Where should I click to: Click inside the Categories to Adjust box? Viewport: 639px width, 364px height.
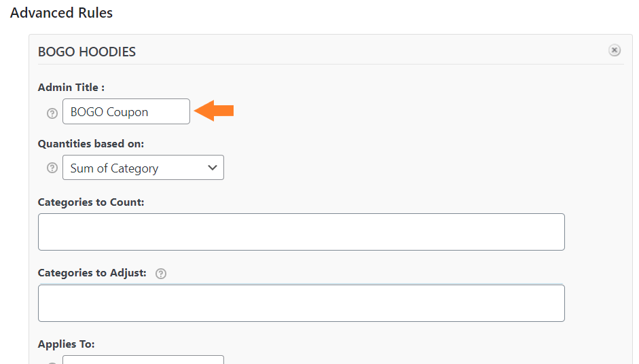[301, 304]
